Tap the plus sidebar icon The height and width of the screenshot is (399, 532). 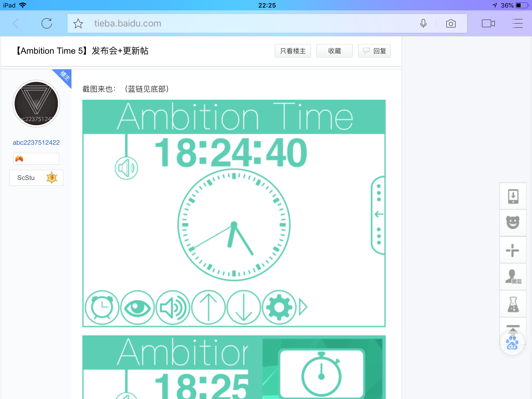coord(513,250)
